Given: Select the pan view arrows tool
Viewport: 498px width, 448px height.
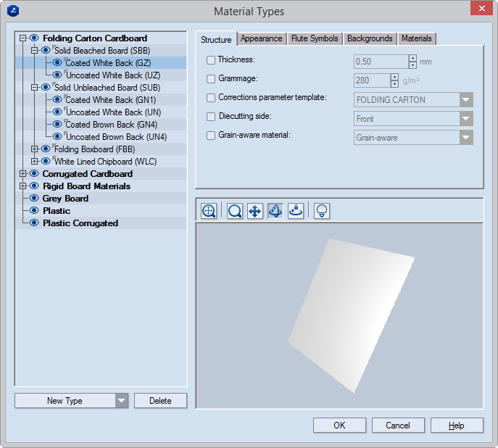Looking at the screenshot, I should pyautogui.click(x=255, y=211).
